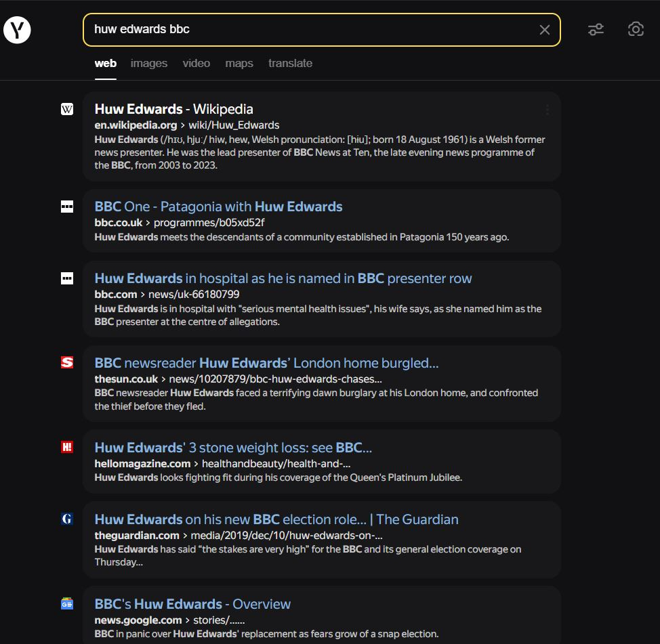This screenshot has width=660, height=644.
Task: Click bbc.com domain link
Action: pos(116,295)
